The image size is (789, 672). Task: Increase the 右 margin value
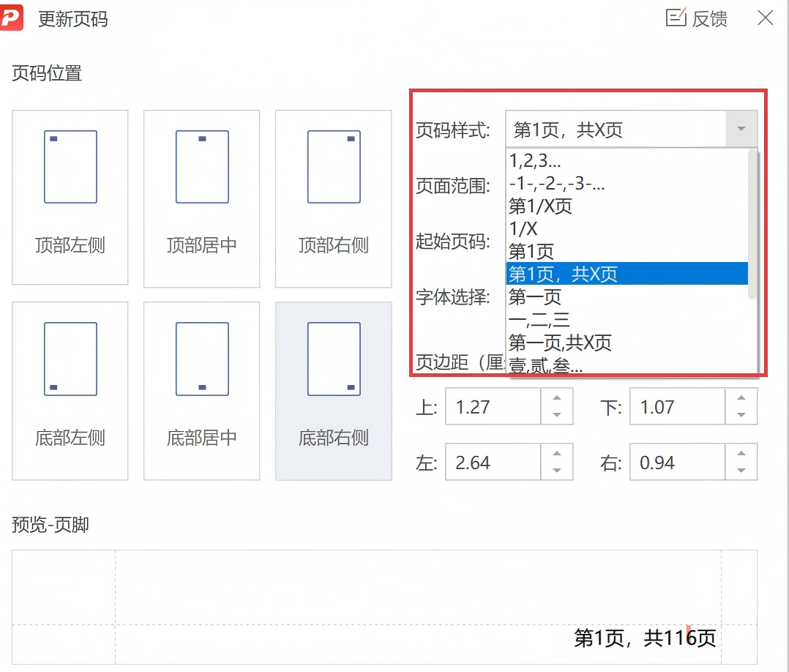pyautogui.click(x=741, y=453)
